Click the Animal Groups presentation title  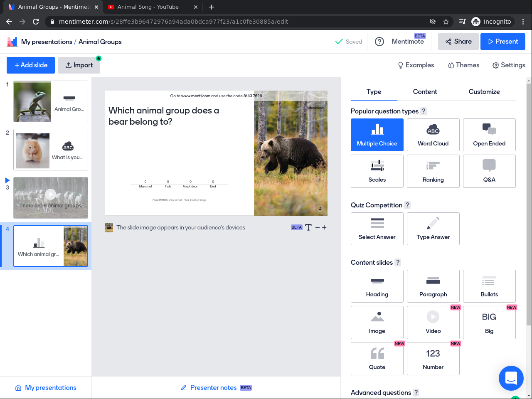click(x=100, y=42)
